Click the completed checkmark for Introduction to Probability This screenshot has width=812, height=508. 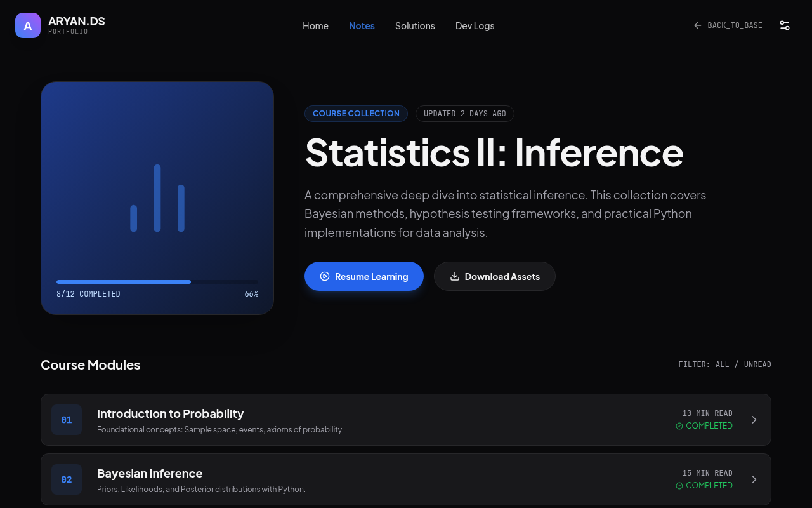click(x=679, y=426)
